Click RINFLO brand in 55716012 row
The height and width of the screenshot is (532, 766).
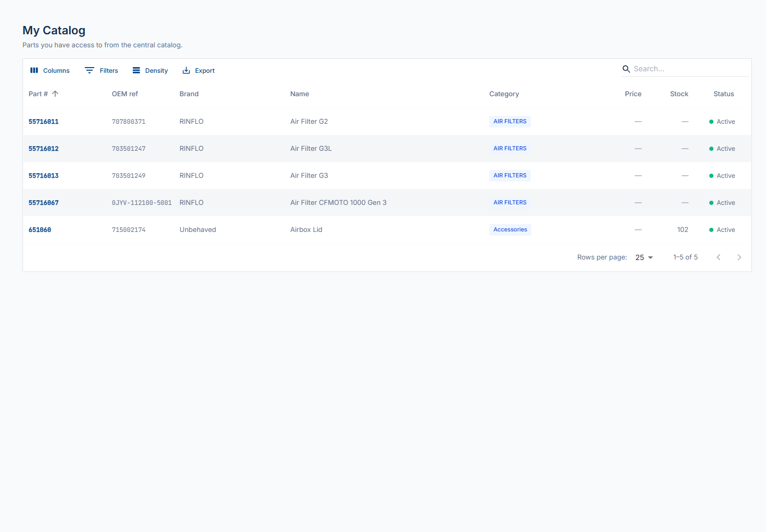coord(191,148)
